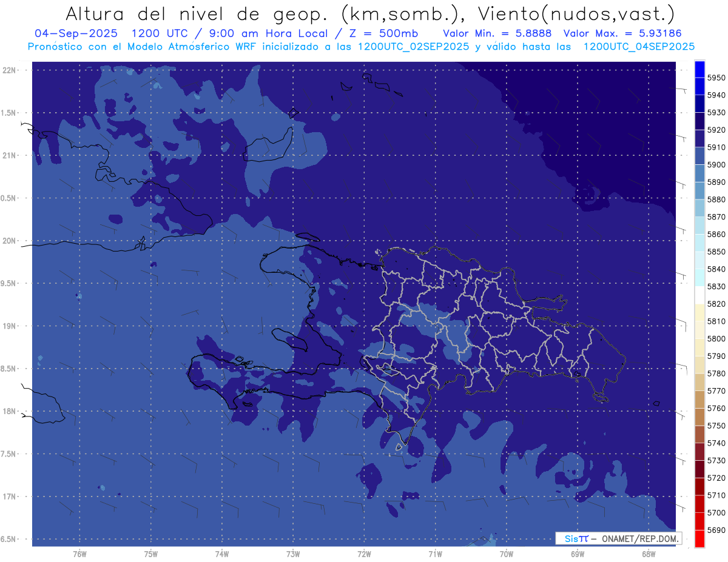
Task: Click the 72W longitude axis label
Action: (x=364, y=554)
